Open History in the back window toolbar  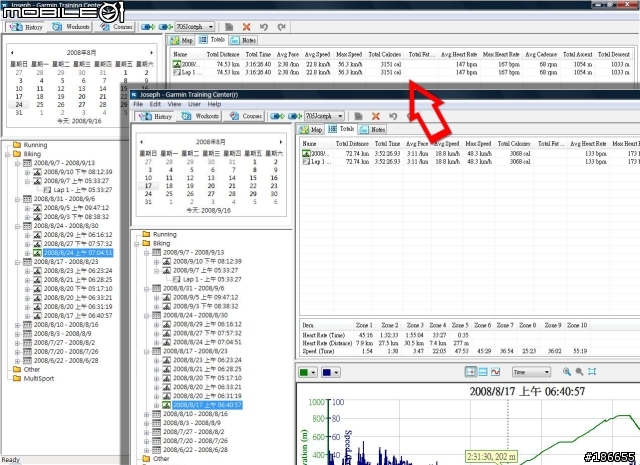26,27
